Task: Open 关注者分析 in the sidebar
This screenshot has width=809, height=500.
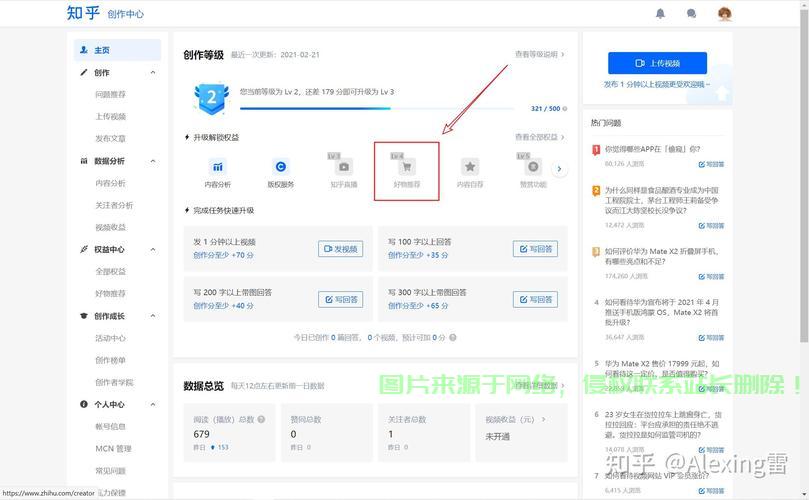Action: coord(114,205)
